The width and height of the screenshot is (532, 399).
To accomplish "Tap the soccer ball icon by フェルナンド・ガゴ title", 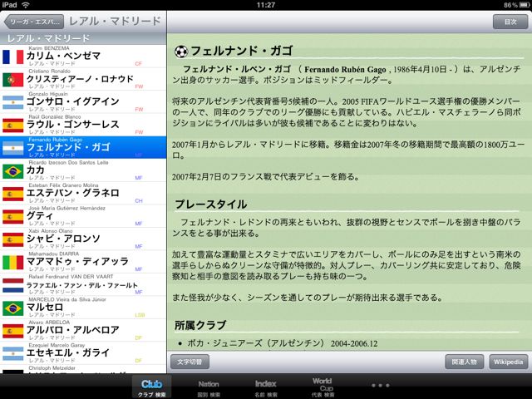I will [181, 52].
